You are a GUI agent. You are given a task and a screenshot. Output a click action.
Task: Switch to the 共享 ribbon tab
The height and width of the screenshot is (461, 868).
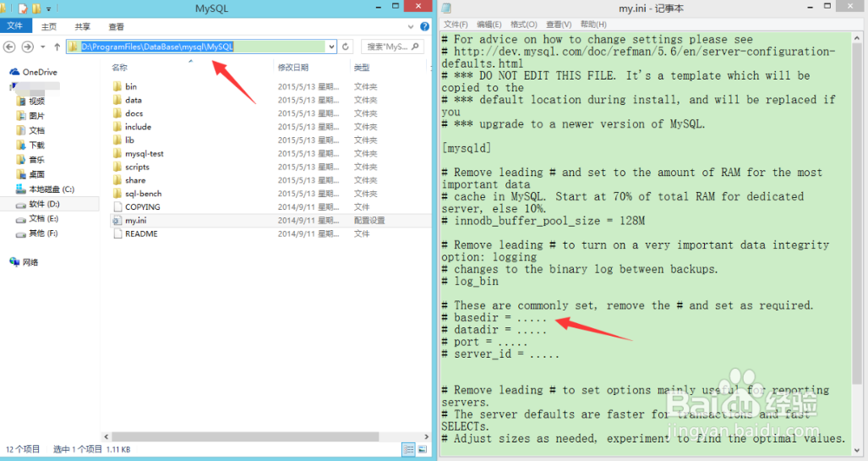[82, 27]
